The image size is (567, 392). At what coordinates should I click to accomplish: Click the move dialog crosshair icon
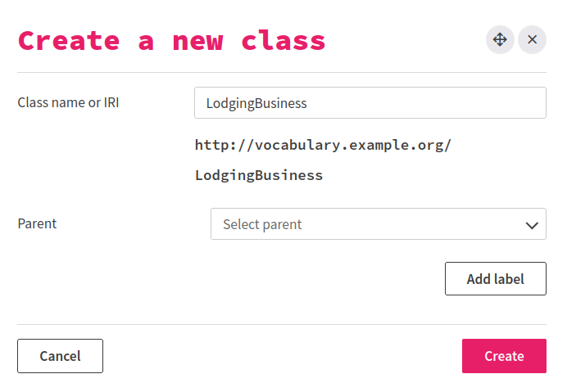[x=500, y=39]
